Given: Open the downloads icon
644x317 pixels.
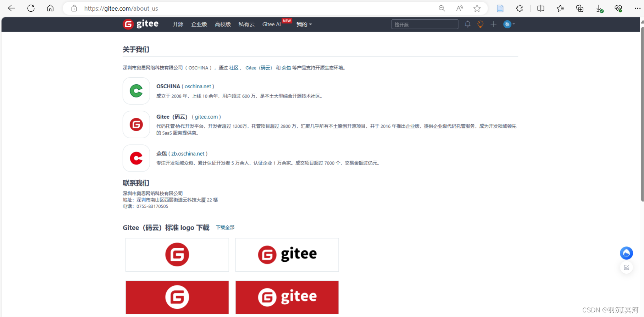Looking at the screenshot, I should (599, 9).
